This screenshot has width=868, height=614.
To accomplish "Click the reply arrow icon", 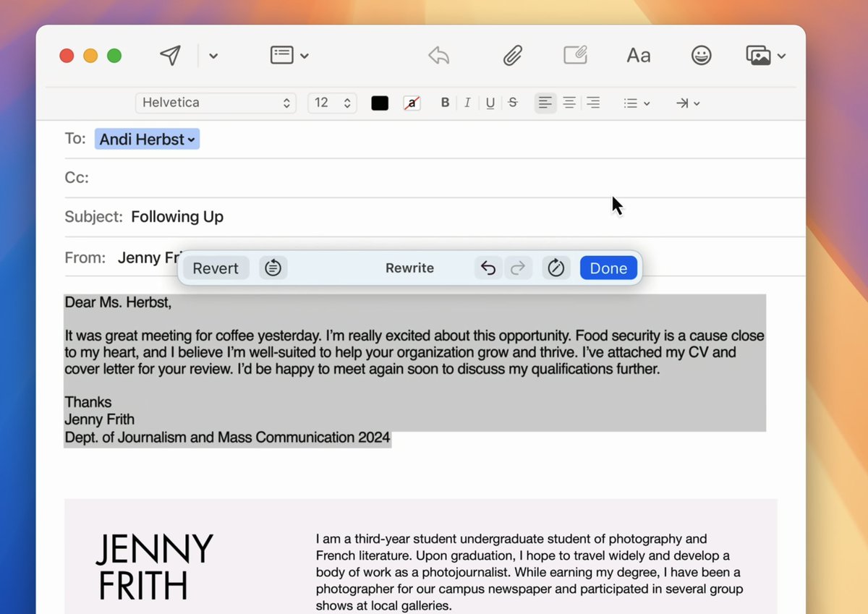I will pyautogui.click(x=439, y=56).
